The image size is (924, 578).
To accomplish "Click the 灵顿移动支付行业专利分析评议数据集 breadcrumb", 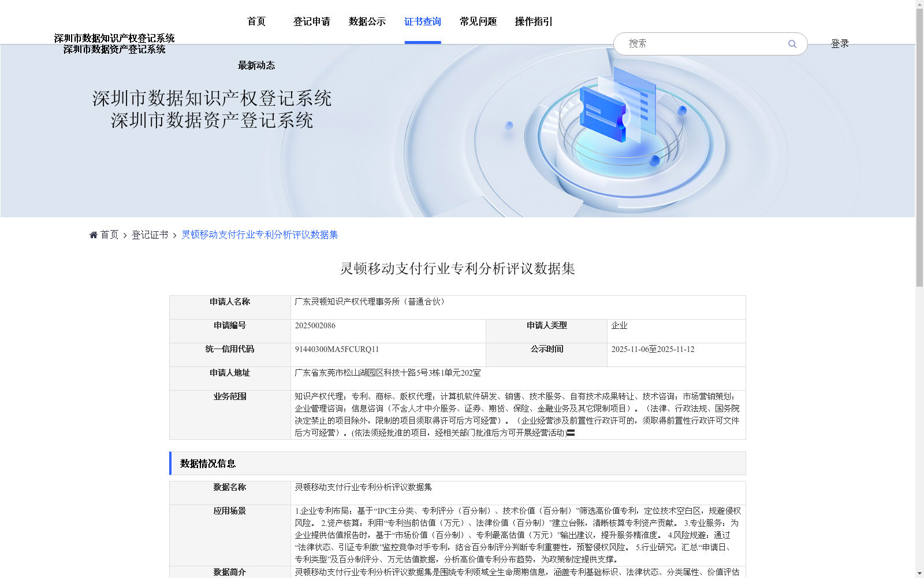I will tap(260, 235).
